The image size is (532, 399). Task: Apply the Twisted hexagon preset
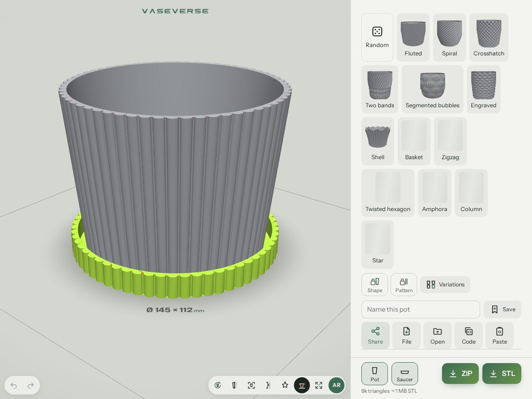click(x=388, y=193)
